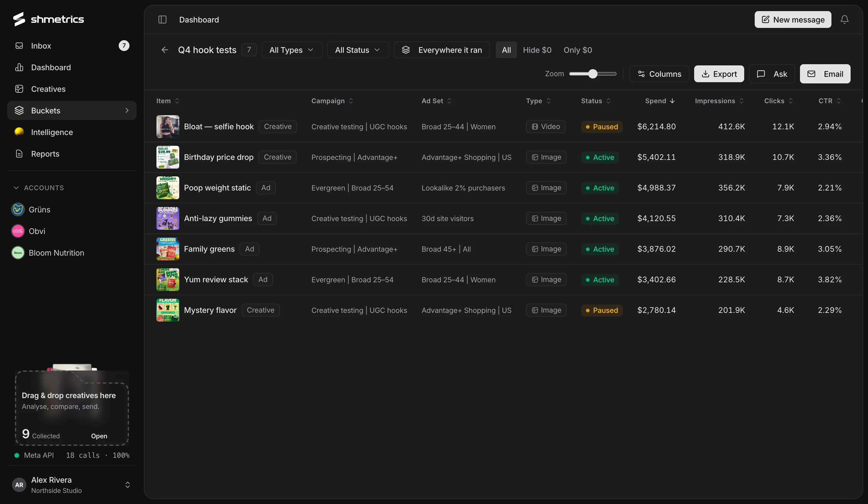Open Reports in sidebar
This screenshot has height=504, width=868.
coord(72,154)
